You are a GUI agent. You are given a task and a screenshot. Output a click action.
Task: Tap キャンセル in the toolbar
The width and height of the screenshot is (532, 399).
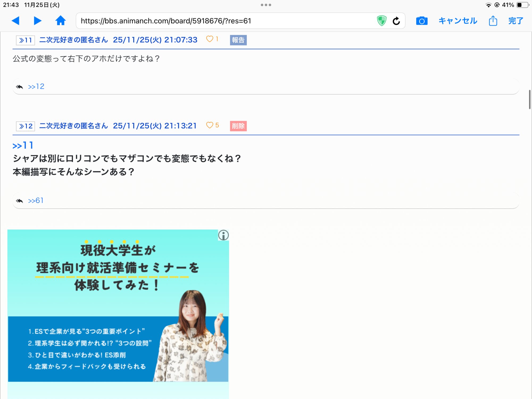458,21
